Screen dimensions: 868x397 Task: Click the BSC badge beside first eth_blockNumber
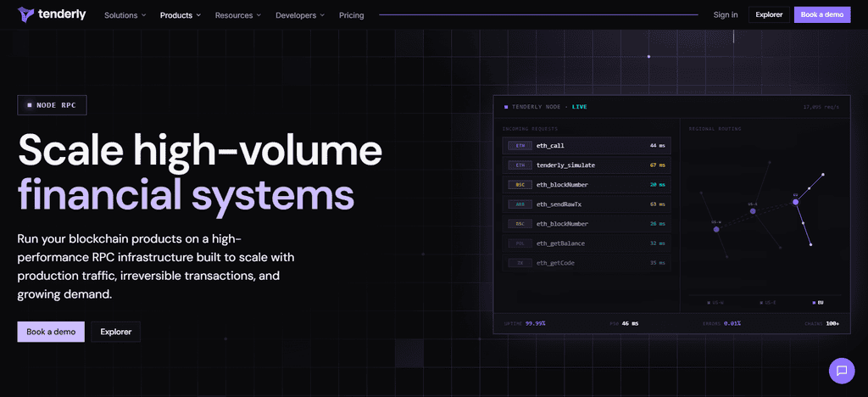[520, 184]
